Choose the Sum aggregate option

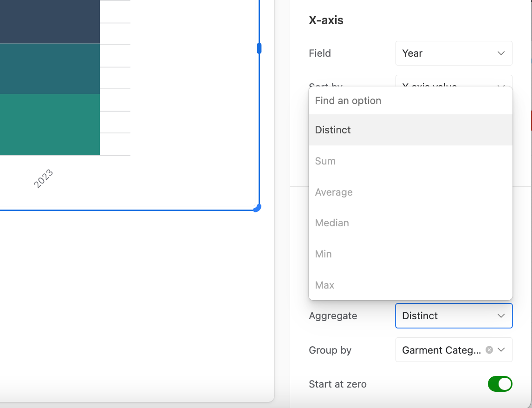410,161
